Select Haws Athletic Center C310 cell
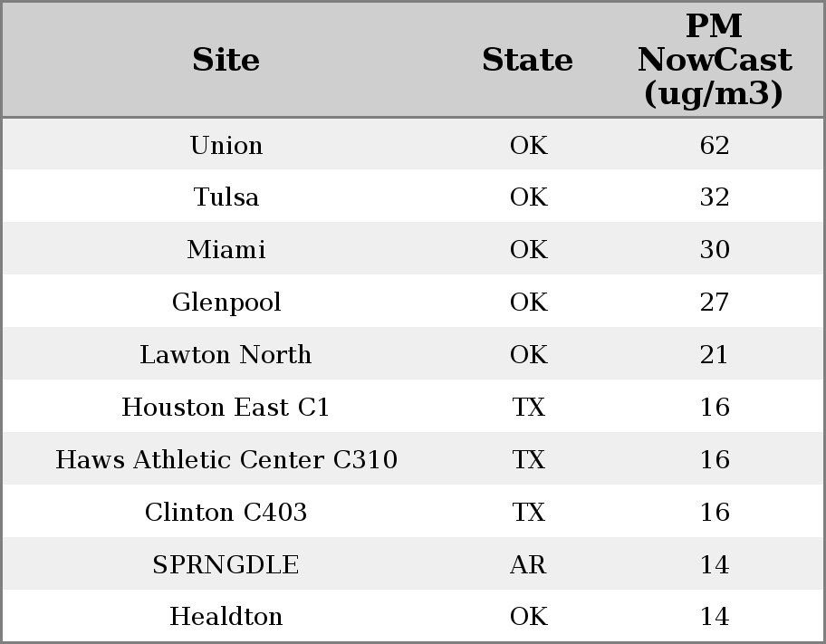 pyautogui.click(x=226, y=459)
